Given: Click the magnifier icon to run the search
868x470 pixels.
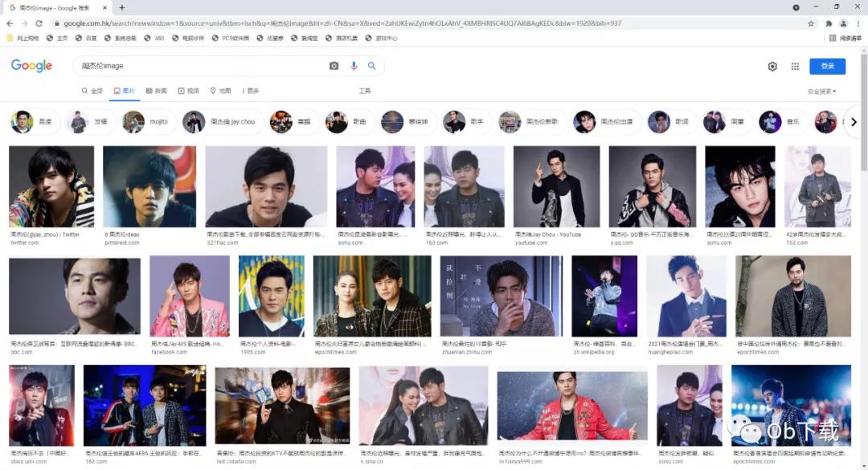Looking at the screenshot, I should pos(372,66).
